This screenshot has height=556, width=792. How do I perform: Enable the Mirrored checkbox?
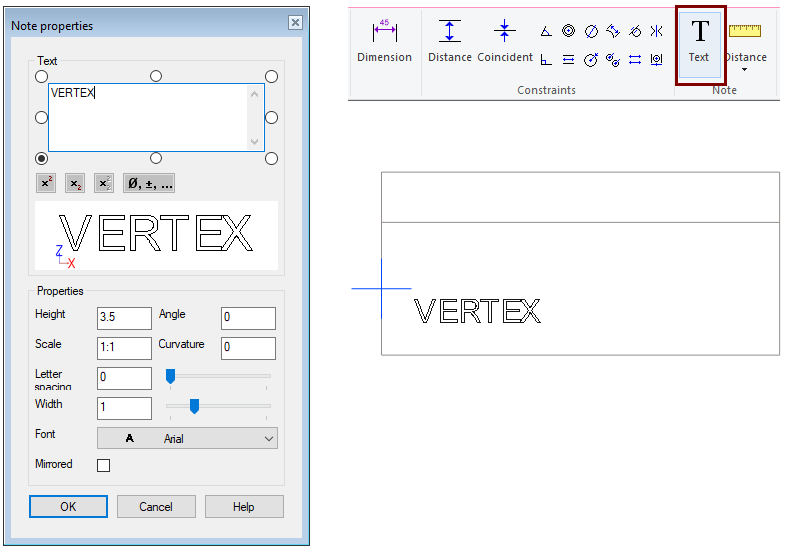[103, 465]
